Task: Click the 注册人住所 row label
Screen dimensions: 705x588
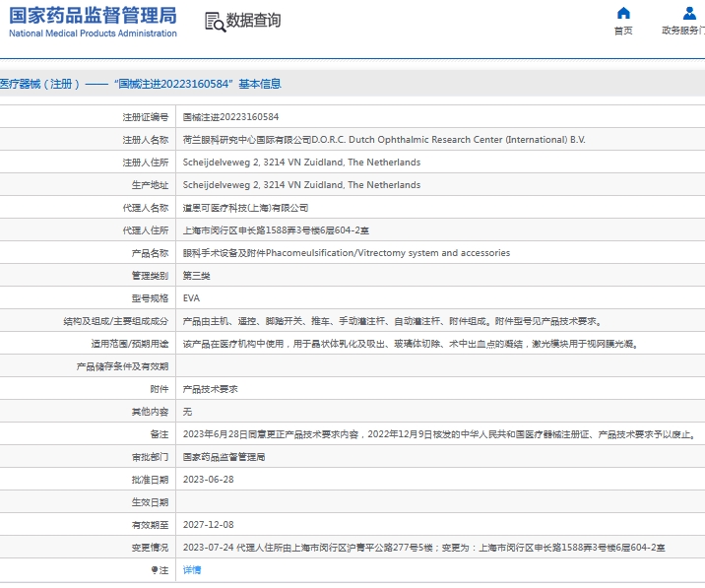Action: click(x=145, y=163)
